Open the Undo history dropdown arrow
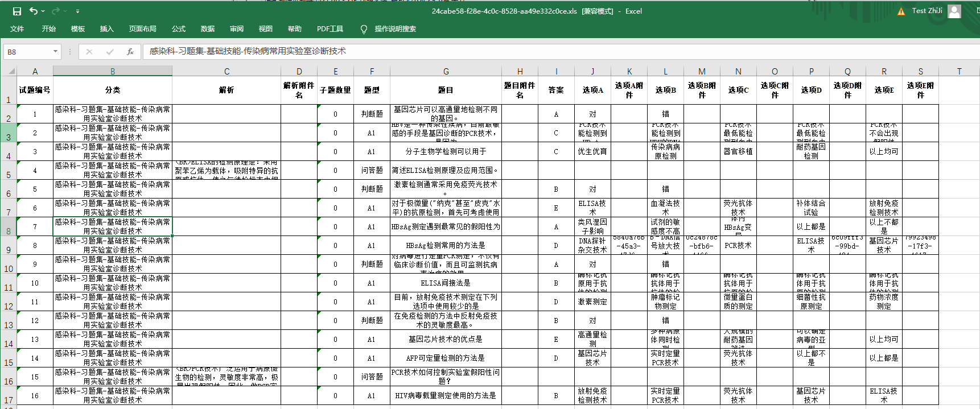The image size is (980, 409). [44, 11]
